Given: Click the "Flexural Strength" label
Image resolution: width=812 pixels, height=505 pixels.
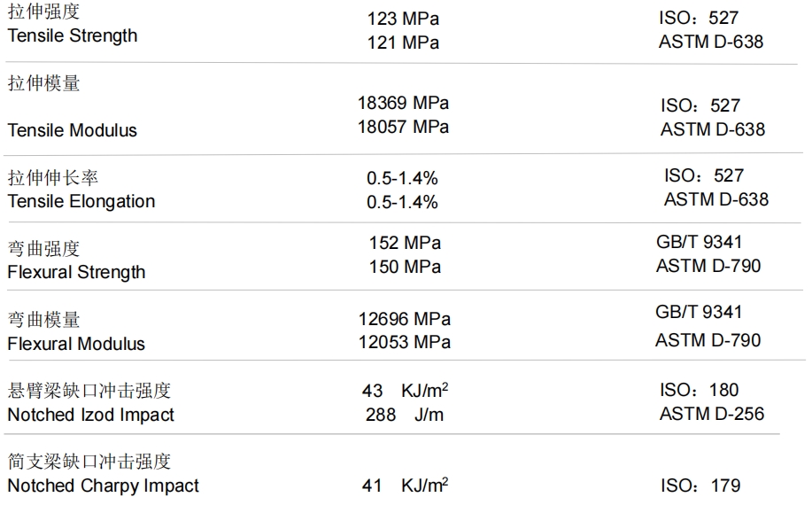Looking at the screenshot, I should coord(76,272).
